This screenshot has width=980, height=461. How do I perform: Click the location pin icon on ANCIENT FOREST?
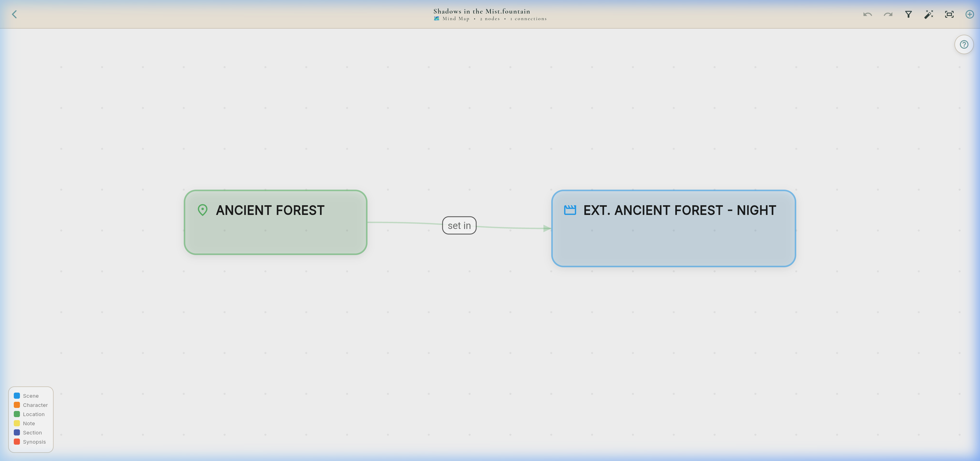pyautogui.click(x=203, y=210)
